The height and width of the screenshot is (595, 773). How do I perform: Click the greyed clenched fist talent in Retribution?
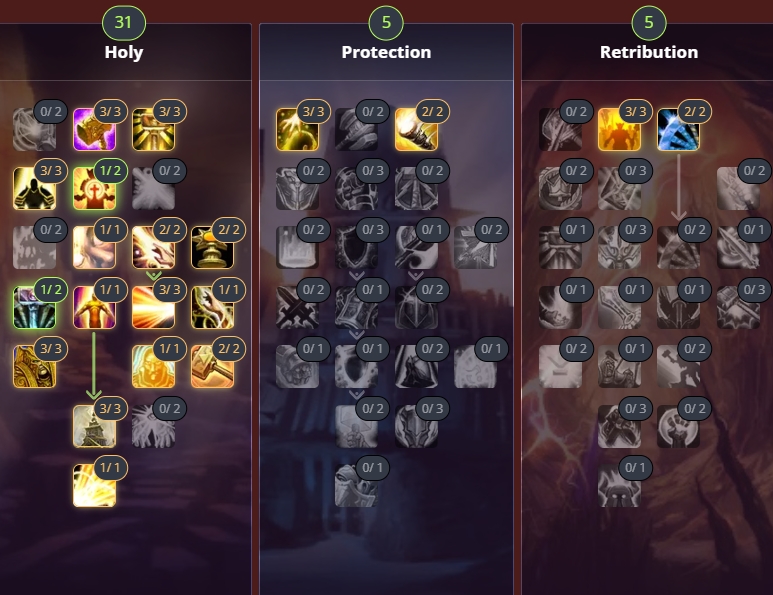pos(678,426)
